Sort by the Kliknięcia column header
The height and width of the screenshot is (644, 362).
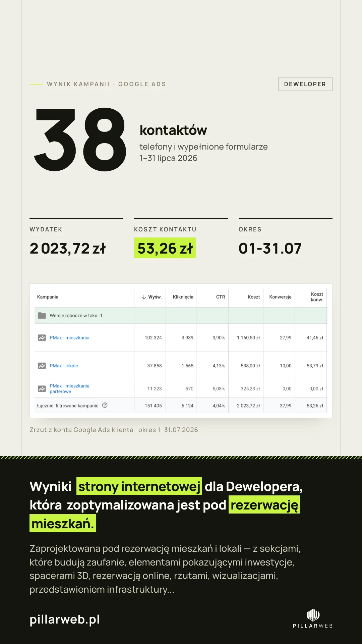(183, 297)
